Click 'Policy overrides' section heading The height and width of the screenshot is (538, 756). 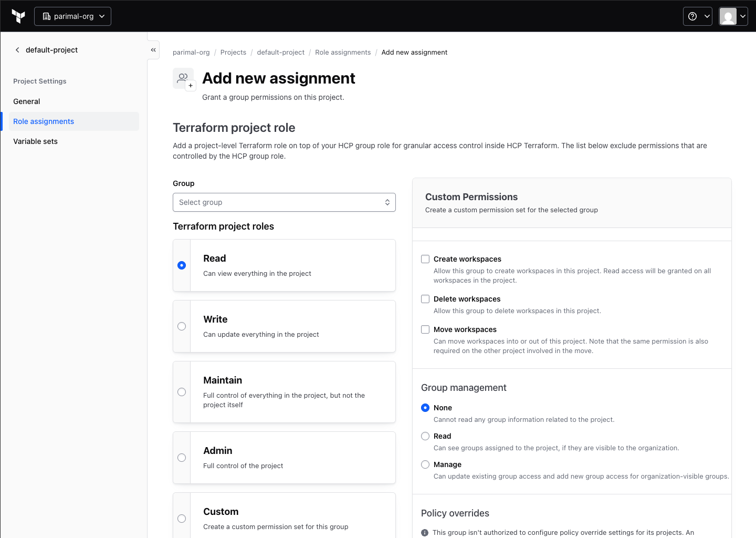point(455,513)
